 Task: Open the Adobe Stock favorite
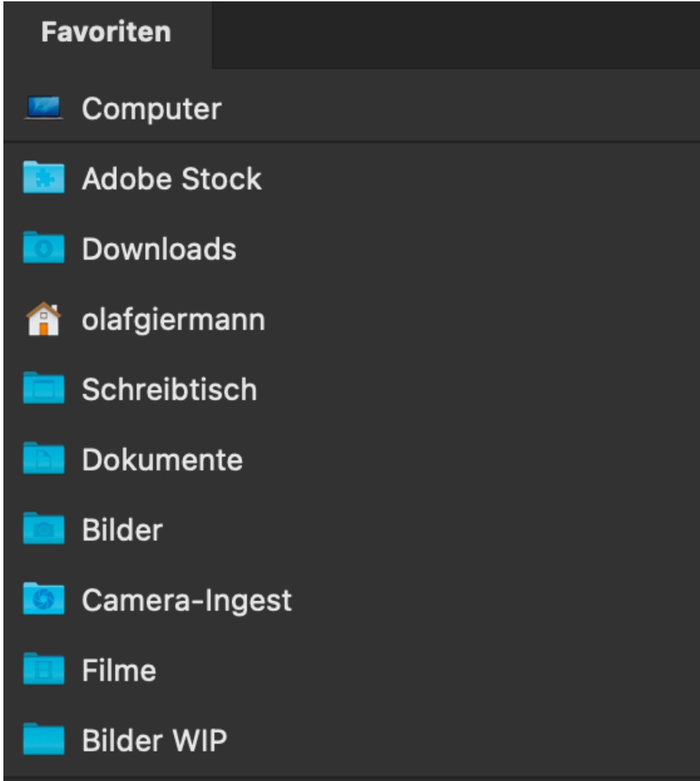(171, 179)
